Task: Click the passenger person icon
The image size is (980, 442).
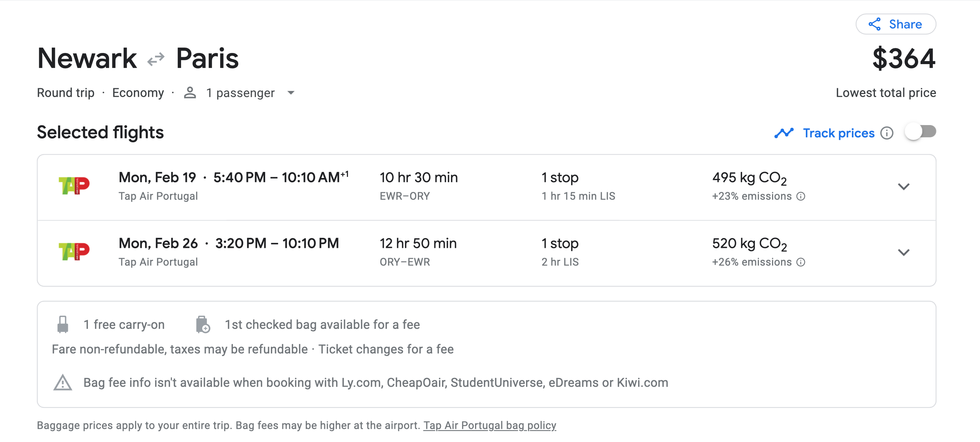Action: pos(190,93)
